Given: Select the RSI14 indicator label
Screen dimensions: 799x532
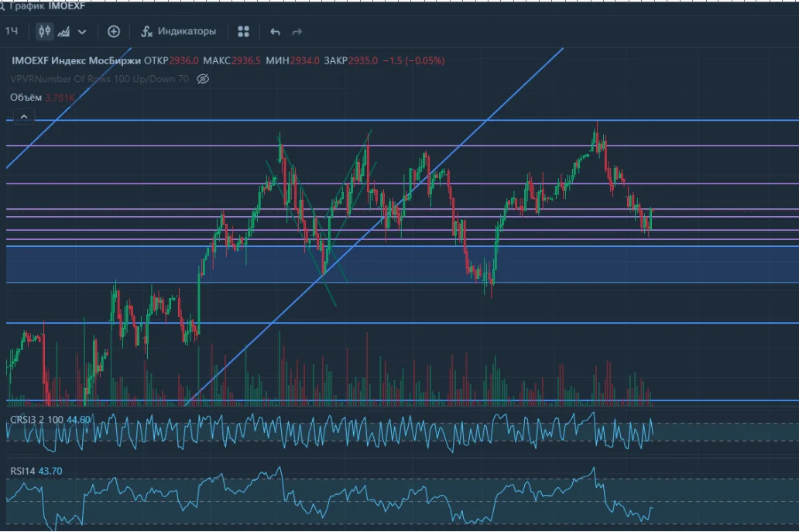Looking at the screenshot, I should tap(23, 472).
